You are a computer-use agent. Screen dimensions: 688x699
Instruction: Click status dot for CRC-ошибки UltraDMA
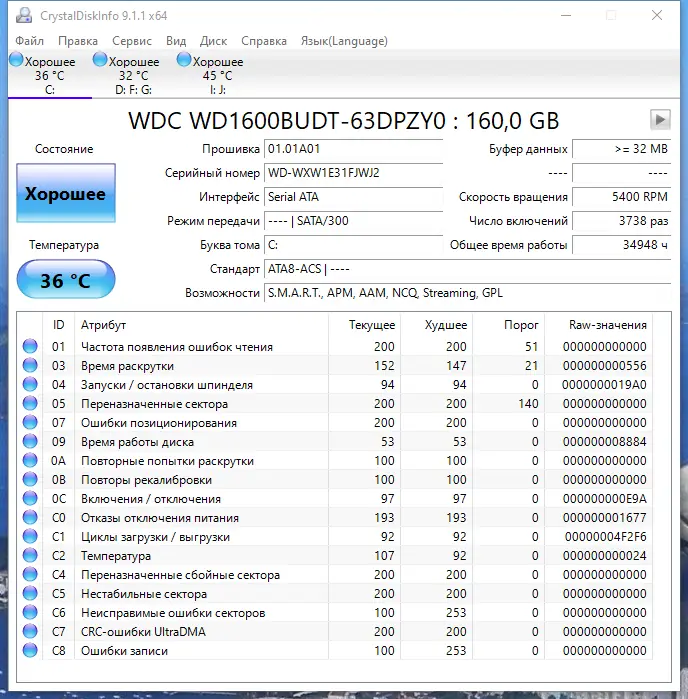pos(30,632)
